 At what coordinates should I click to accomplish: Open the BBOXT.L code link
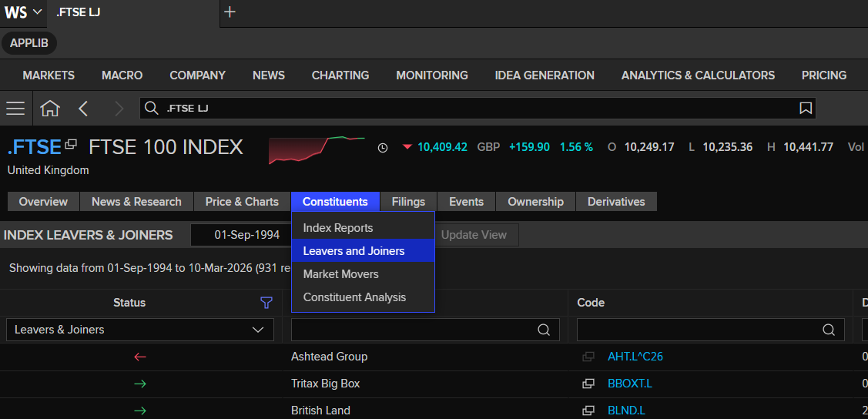click(630, 384)
